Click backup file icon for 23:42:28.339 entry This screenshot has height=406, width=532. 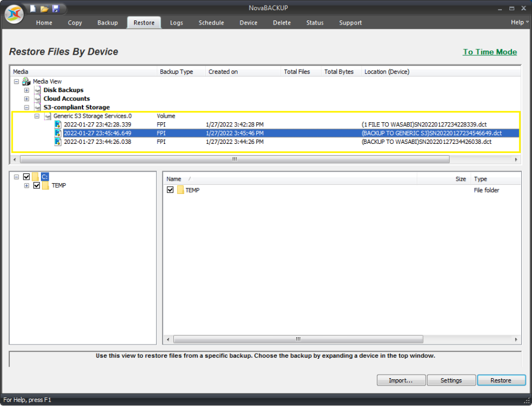tap(58, 125)
